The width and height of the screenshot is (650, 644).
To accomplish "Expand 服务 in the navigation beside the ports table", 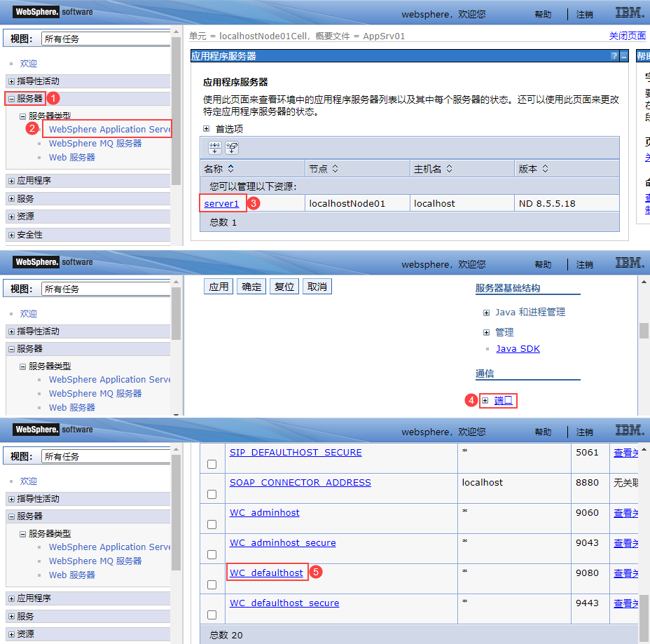I will [12, 616].
